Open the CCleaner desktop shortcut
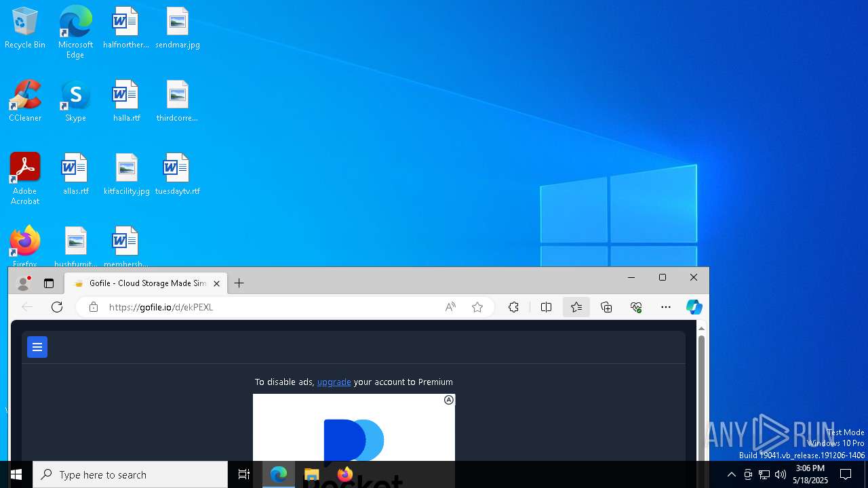This screenshot has width=868, height=488. click(x=25, y=102)
